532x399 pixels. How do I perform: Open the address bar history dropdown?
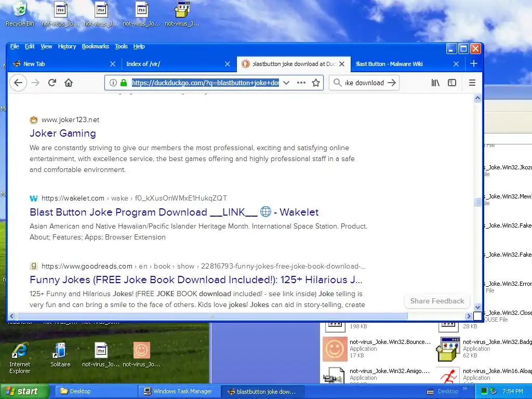click(286, 83)
